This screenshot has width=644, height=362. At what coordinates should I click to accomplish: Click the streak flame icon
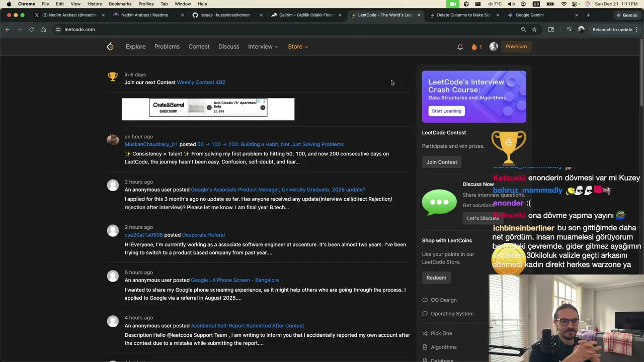[x=474, y=47]
